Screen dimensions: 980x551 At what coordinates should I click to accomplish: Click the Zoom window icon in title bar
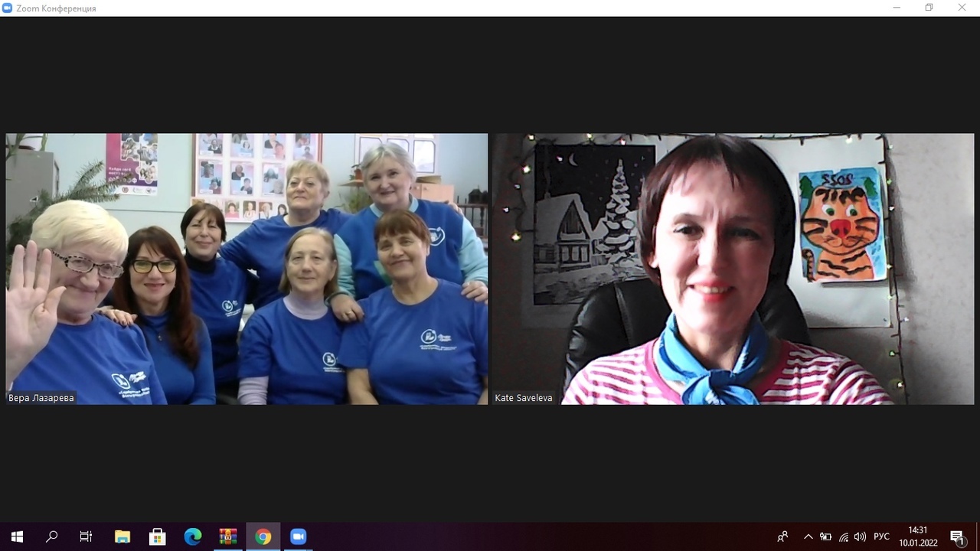(8, 8)
